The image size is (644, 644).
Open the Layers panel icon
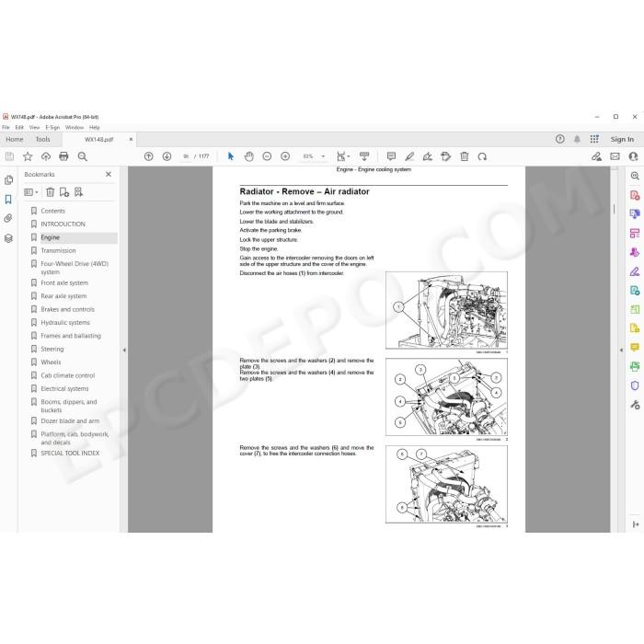[x=8, y=237]
